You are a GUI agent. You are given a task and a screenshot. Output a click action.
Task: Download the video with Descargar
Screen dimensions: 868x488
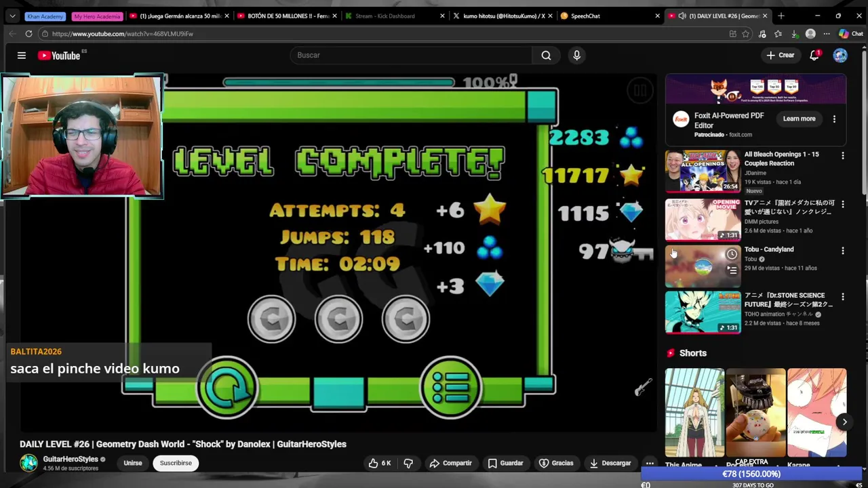[x=610, y=463]
